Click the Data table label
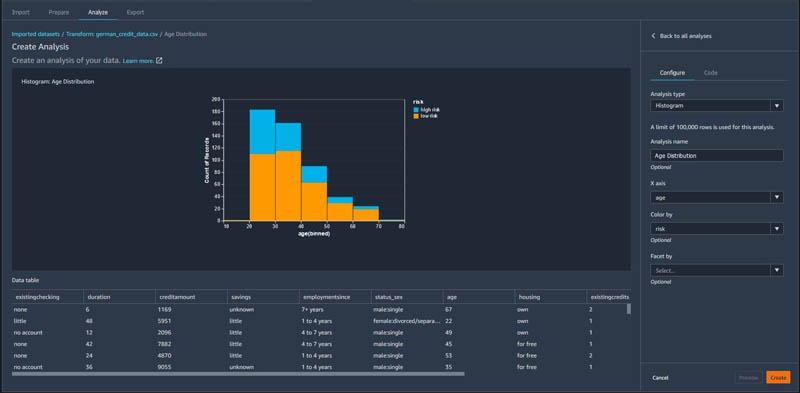The height and width of the screenshot is (393, 800). [25, 280]
